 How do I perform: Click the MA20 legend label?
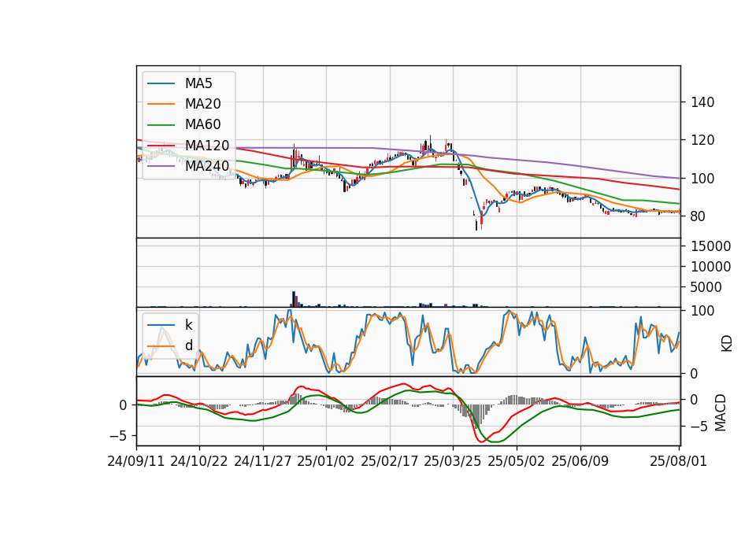click(202, 104)
